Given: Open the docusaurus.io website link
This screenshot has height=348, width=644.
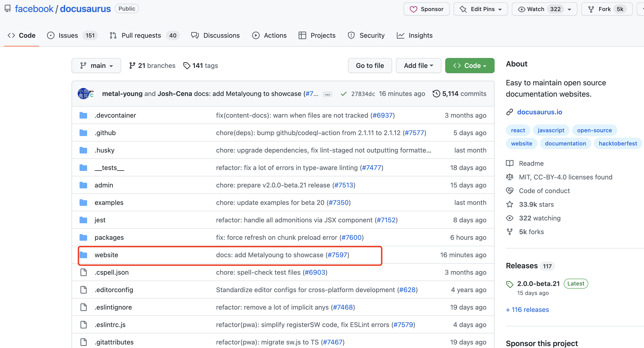Looking at the screenshot, I should pyautogui.click(x=539, y=112).
